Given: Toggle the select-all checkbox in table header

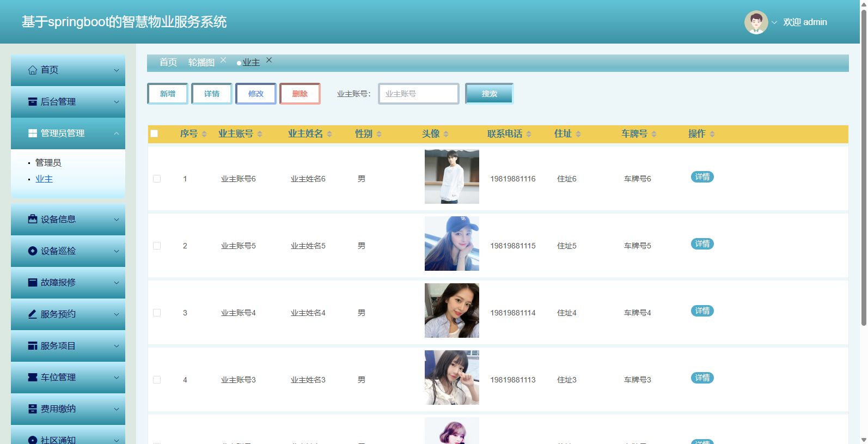Looking at the screenshot, I should (154, 133).
